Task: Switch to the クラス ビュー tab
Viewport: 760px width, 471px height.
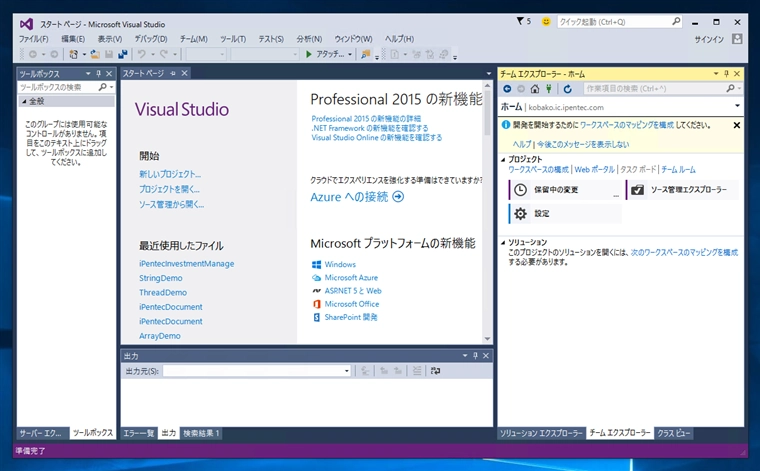Action: (672, 433)
